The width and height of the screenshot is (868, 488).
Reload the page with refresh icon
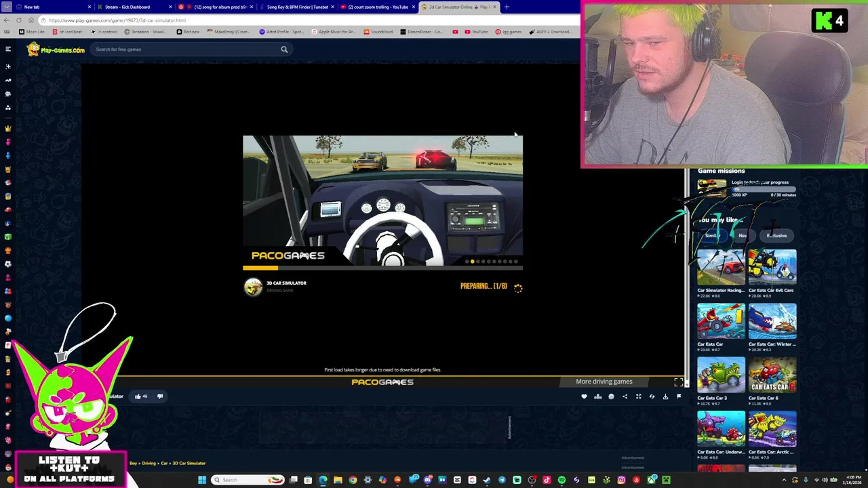(19, 20)
